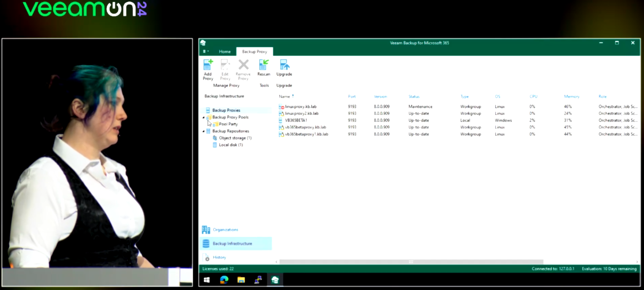Click the Pool Party folder icon

[215, 124]
